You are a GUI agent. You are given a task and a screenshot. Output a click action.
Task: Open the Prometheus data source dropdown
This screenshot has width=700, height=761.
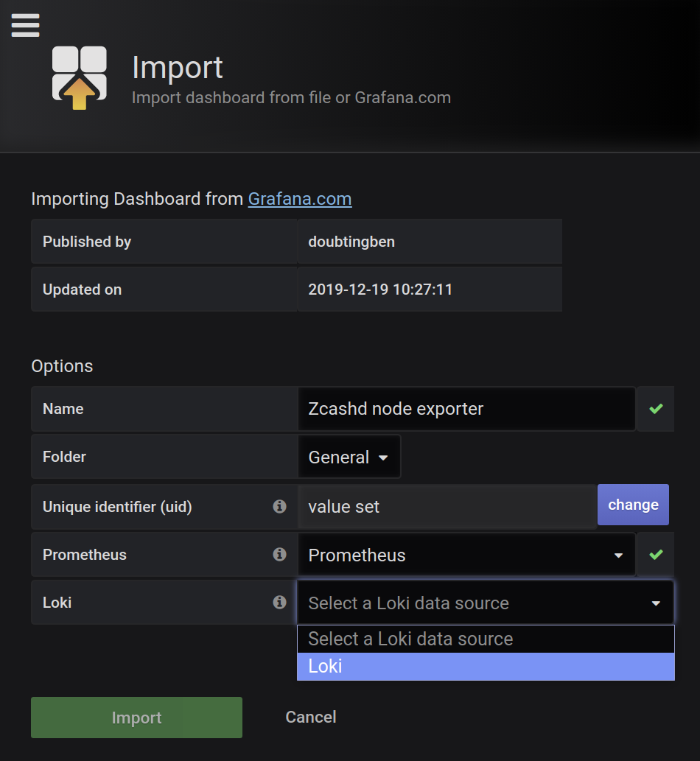tap(466, 555)
